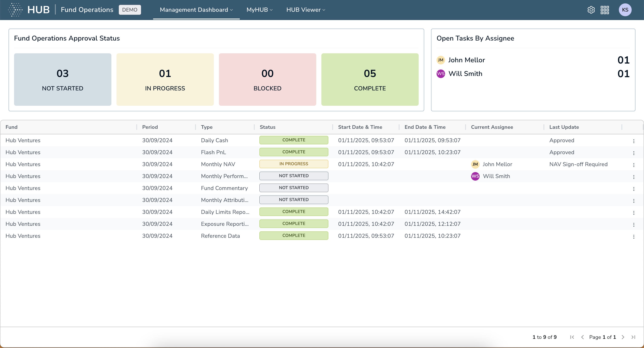Jump to first page icon
This screenshot has width=644, height=348.
pyautogui.click(x=572, y=337)
